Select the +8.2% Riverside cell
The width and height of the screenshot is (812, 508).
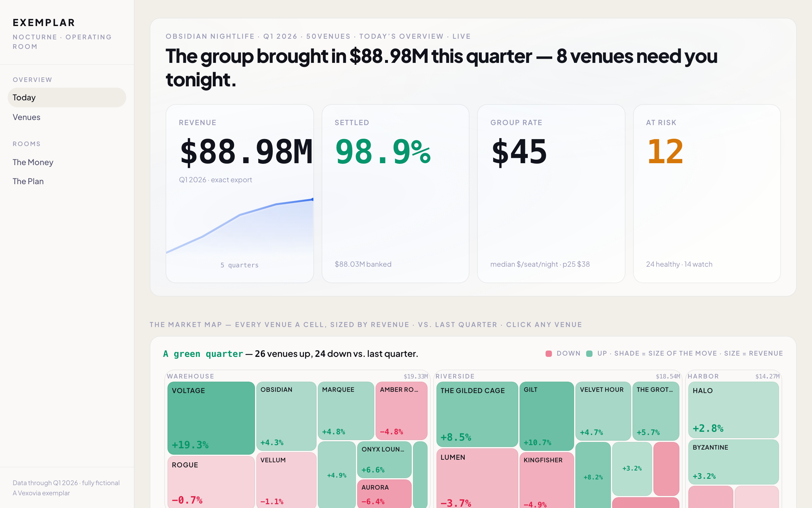click(x=593, y=475)
